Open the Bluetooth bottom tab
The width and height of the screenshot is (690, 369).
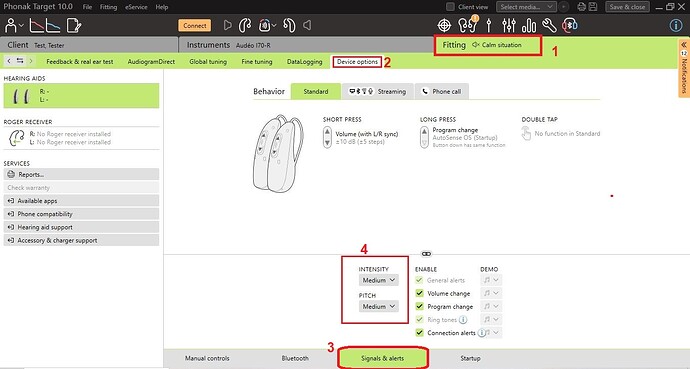(x=295, y=358)
